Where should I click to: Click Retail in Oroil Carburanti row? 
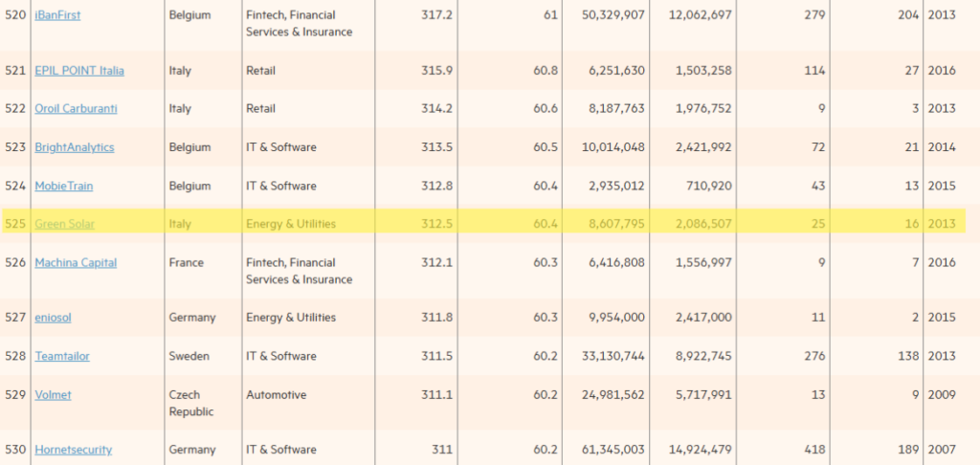260,109
